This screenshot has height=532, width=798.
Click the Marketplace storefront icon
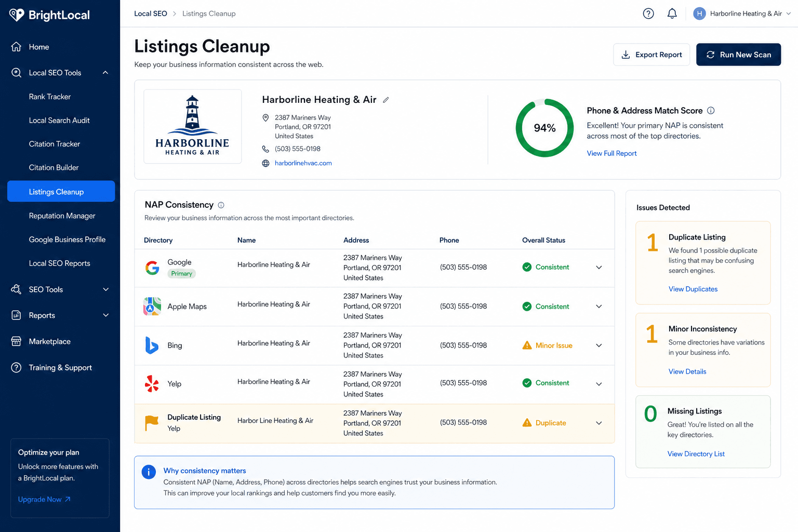(x=16, y=341)
